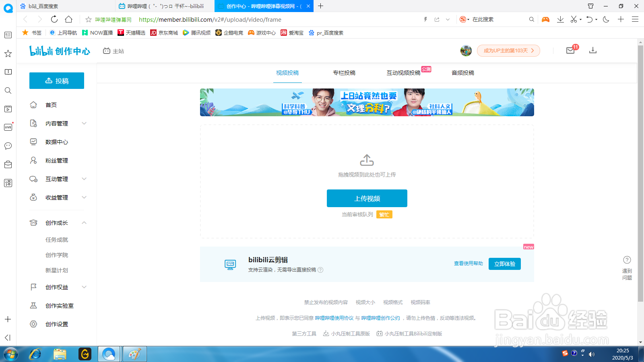This screenshot has height=362, width=644.
Task: Open the browser downloads arrow icon
Action: coord(560,19)
